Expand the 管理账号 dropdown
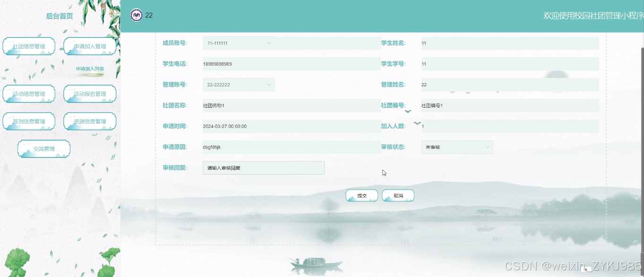The height and width of the screenshot is (277, 644). tap(239, 84)
